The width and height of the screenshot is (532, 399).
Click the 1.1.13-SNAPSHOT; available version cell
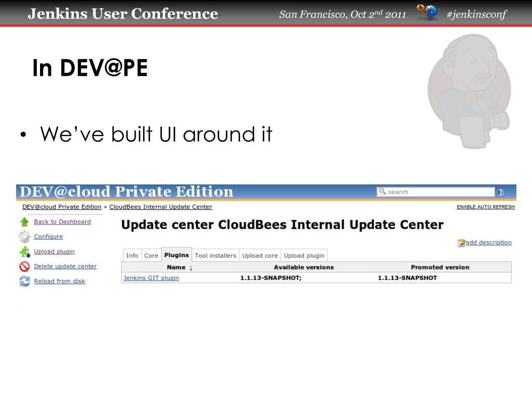click(271, 278)
